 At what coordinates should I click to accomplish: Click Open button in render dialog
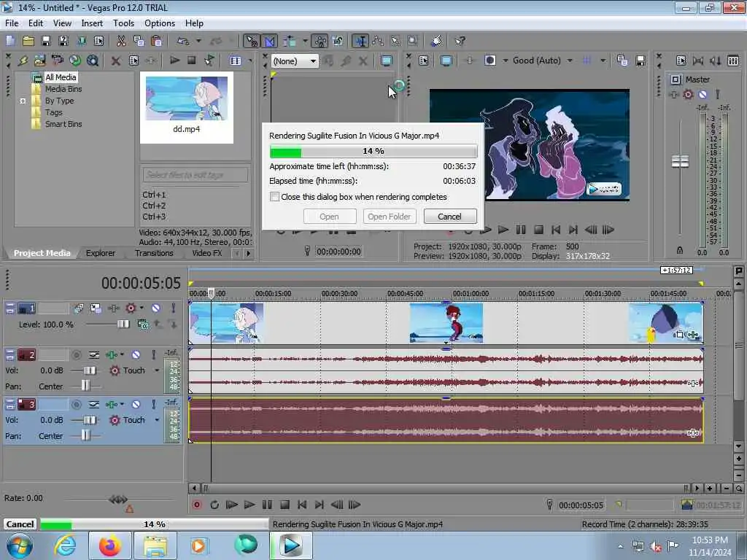tap(329, 216)
